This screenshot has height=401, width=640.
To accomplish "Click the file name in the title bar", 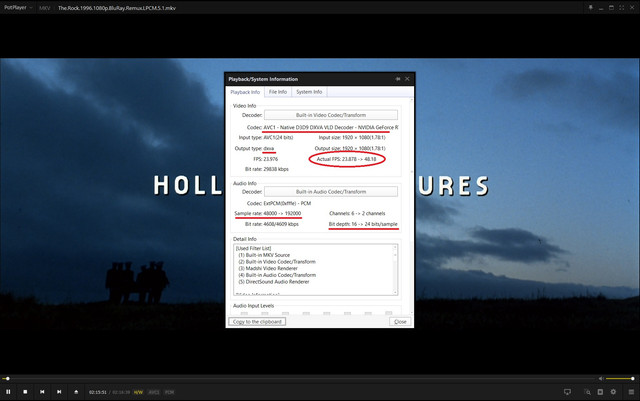I will tap(117, 8).
